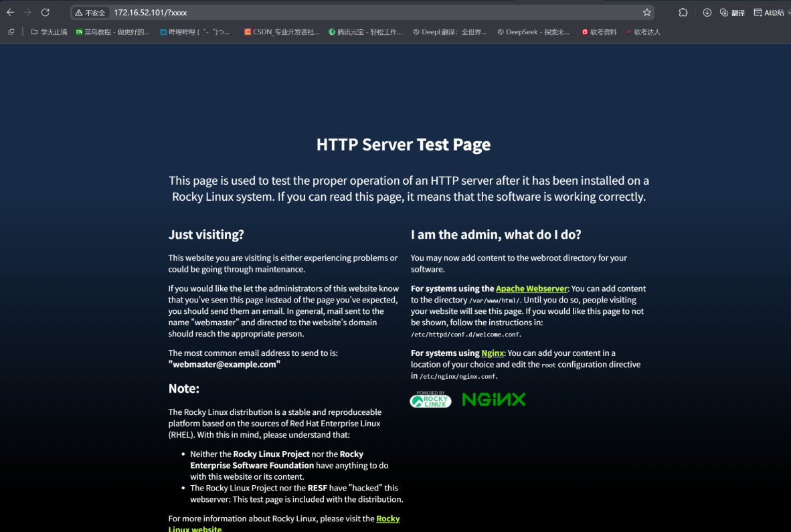Image resolution: width=791 pixels, height=532 pixels.
Task: Open the 学无止境 bookmark folder
Action: click(49, 31)
